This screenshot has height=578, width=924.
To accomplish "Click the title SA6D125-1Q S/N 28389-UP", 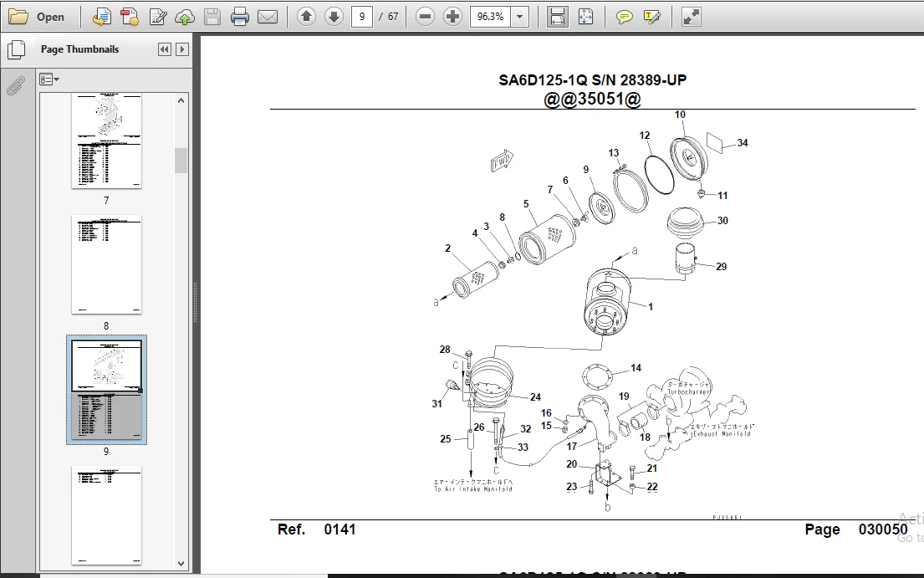I will (592, 80).
